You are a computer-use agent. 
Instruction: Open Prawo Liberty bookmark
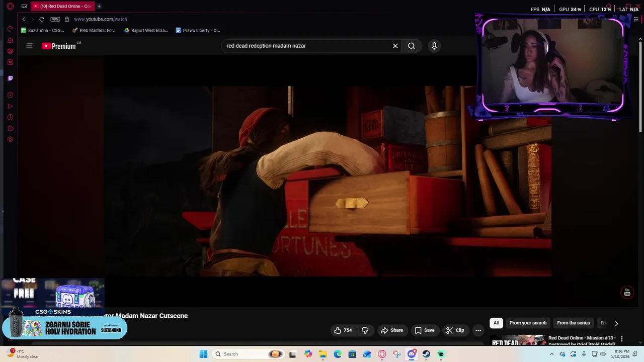pyautogui.click(x=198, y=30)
